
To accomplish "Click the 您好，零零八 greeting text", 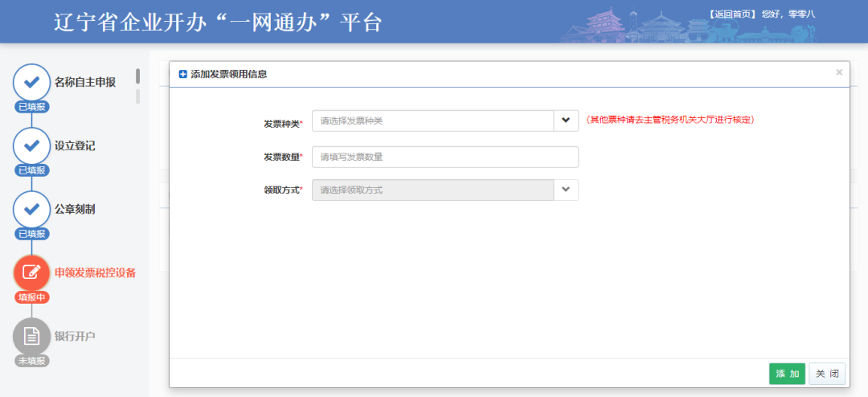I will click(788, 14).
